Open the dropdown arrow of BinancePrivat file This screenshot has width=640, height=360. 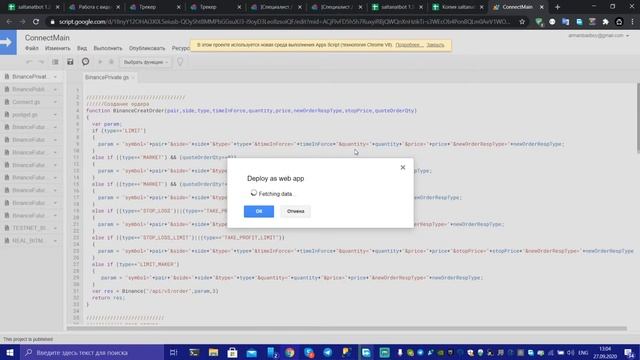[55, 77]
